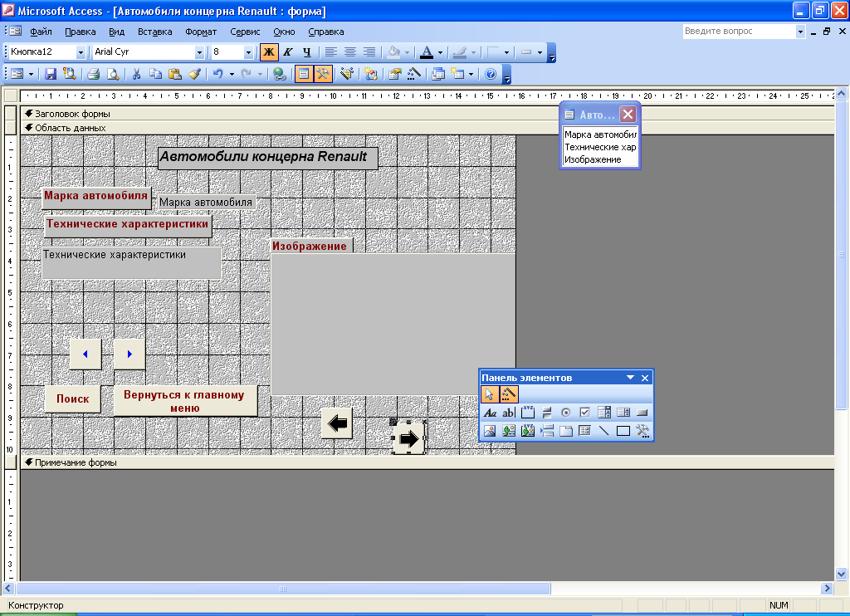Toggle Underline (Ч) formatting

[x=307, y=52]
